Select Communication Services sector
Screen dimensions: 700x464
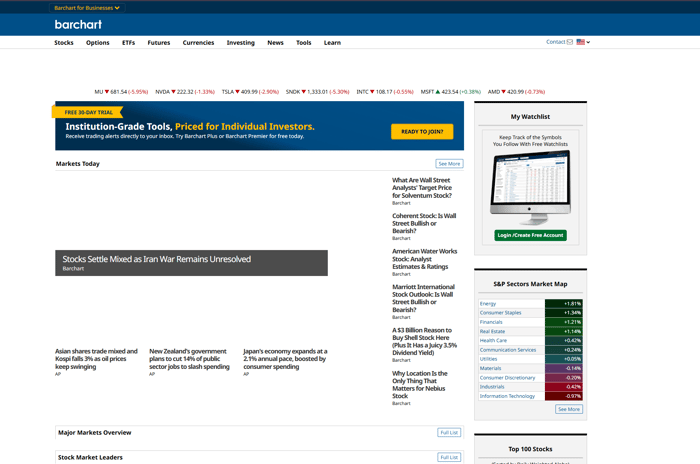click(x=508, y=350)
